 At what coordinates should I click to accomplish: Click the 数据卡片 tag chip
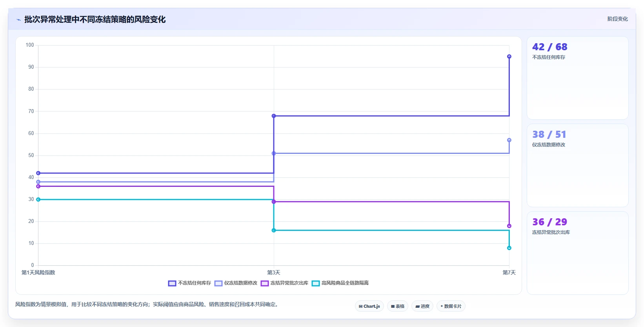(451, 306)
